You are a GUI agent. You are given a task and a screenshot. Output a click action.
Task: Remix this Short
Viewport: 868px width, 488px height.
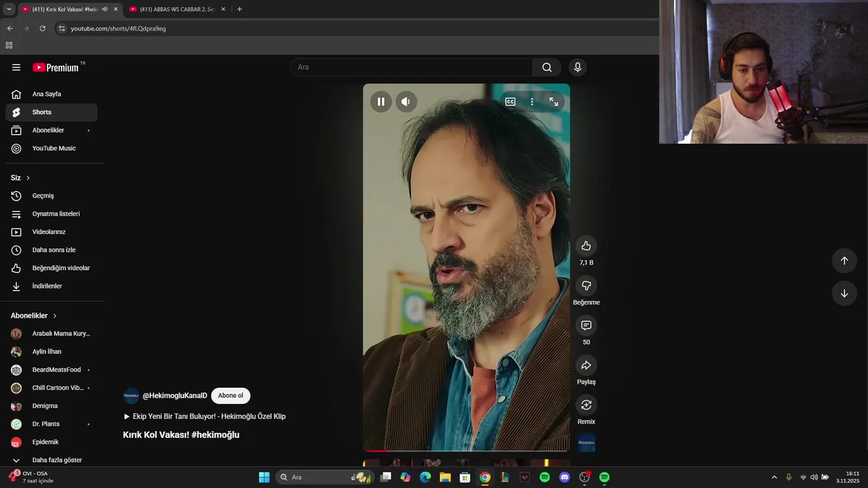click(x=586, y=405)
